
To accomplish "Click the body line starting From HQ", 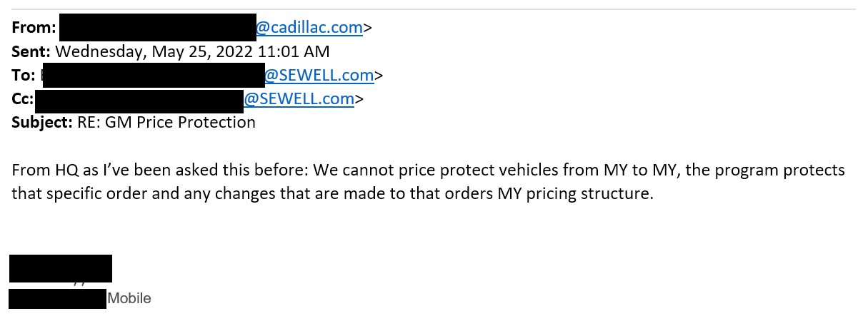I will (x=427, y=170).
